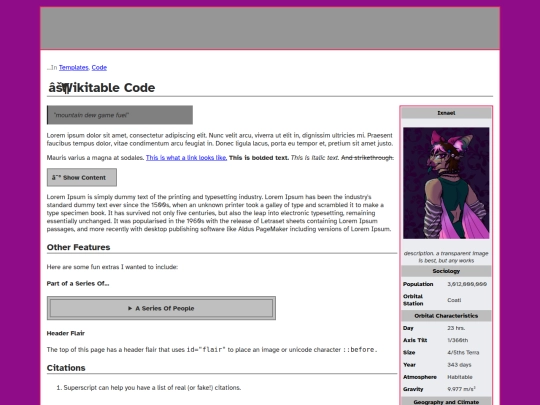Click the character portrait in the infobox
This screenshot has width=540, height=405.
pos(446,183)
